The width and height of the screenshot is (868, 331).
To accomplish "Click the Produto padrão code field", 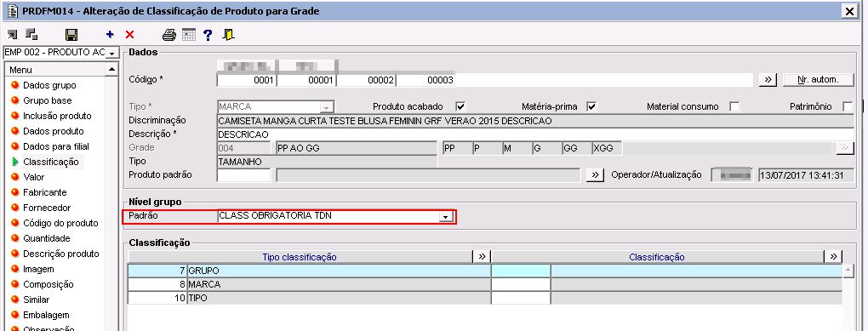I will point(244,175).
